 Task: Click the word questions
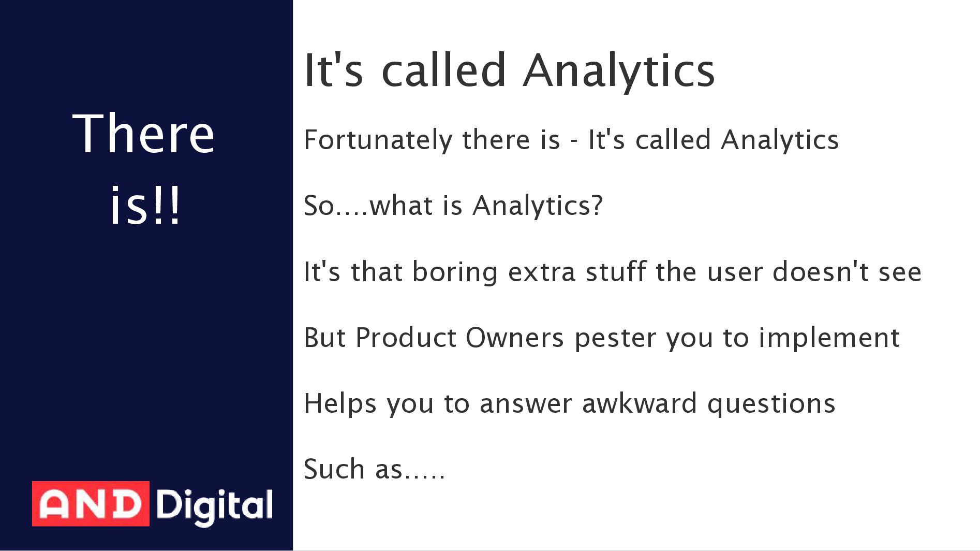[771, 404]
